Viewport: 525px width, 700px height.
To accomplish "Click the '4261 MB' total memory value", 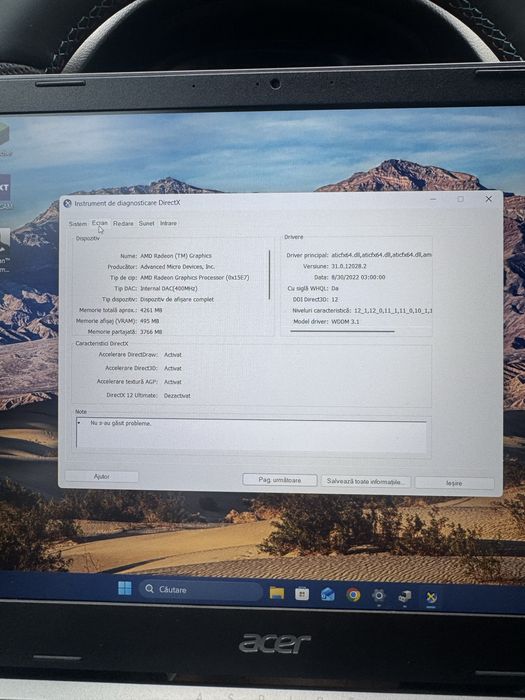I will [x=151, y=310].
